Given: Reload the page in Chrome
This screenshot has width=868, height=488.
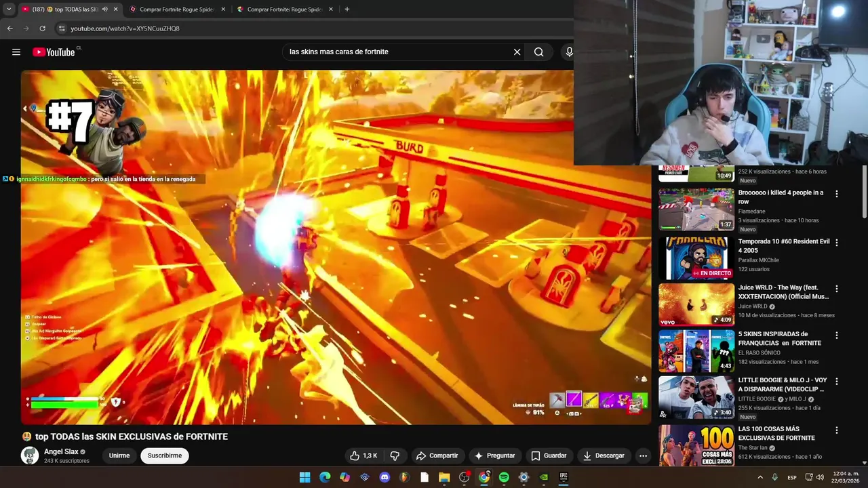Looking at the screenshot, I should pos(42,28).
